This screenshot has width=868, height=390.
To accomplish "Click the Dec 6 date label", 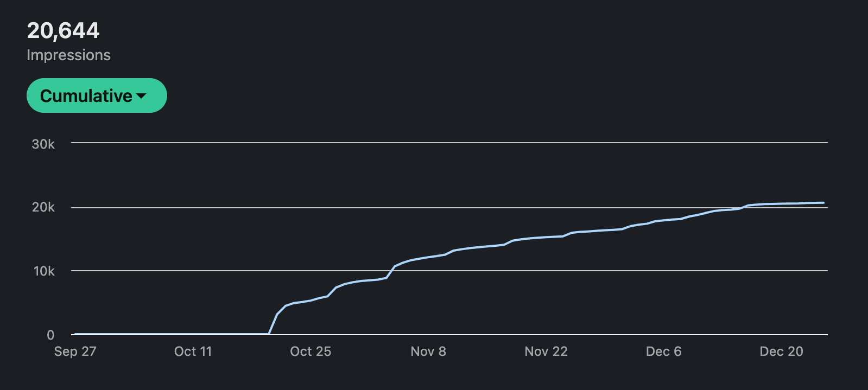I will click(x=663, y=351).
